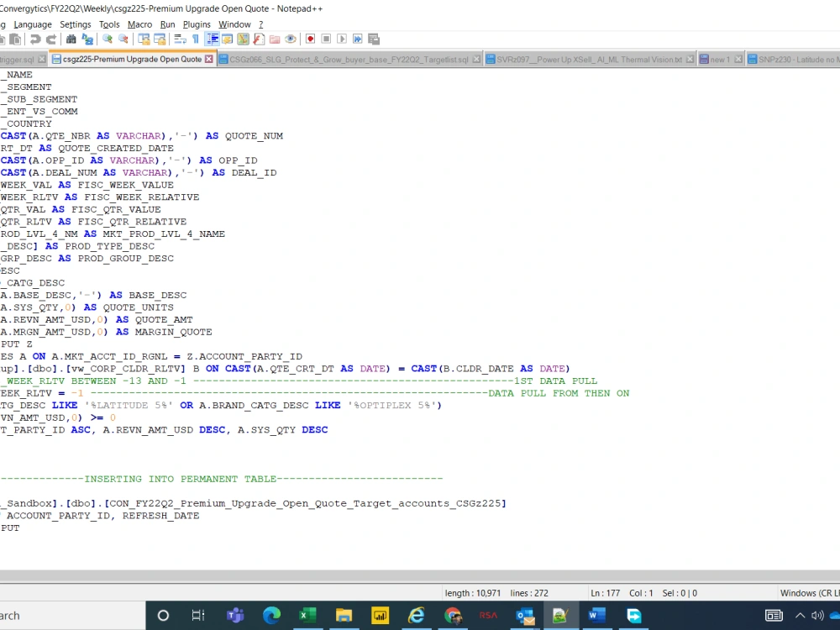Zoom out using the magnifier minus icon

(x=123, y=39)
